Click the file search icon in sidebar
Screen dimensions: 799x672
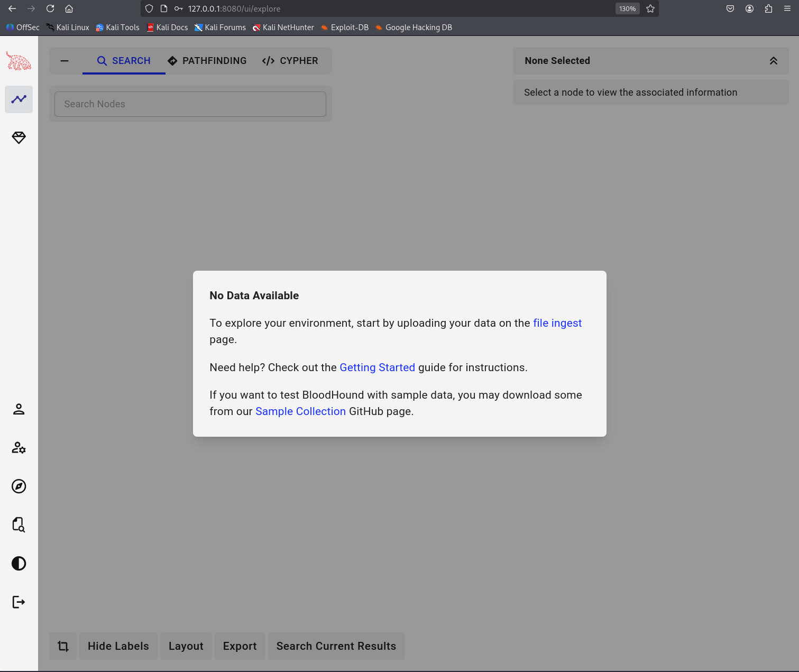[x=19, y=524]
